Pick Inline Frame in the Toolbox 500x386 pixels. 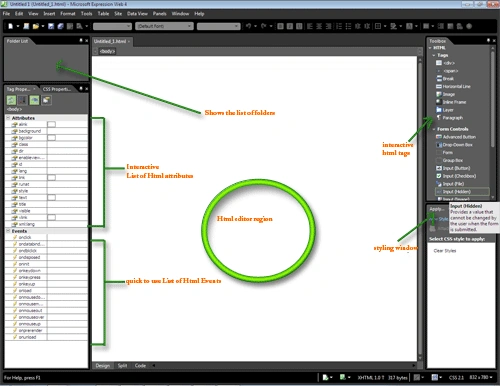pos(451,102)
